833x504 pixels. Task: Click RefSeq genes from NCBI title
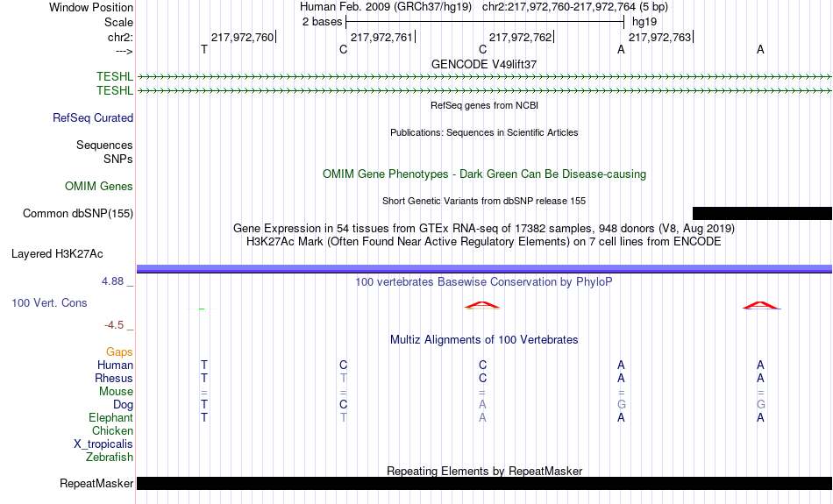(485, 105)
